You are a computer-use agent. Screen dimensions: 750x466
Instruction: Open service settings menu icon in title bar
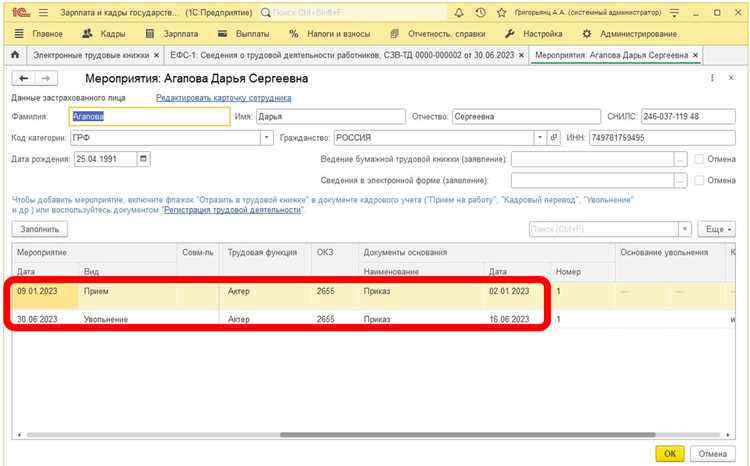(674, 13)
